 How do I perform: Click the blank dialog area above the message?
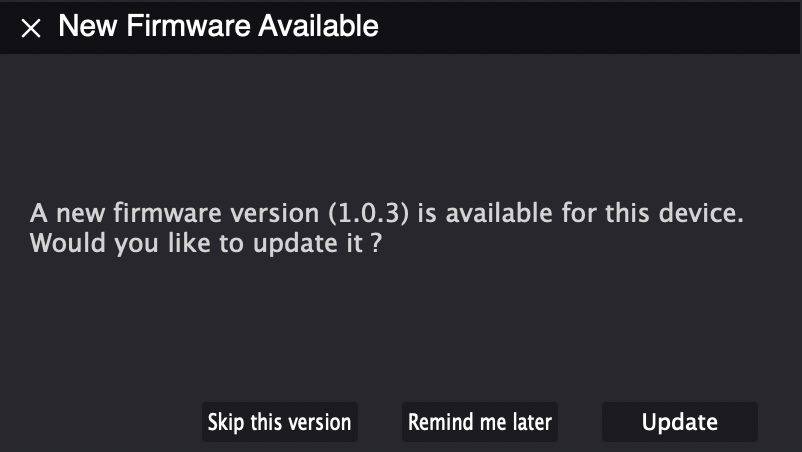coord(400,120)
